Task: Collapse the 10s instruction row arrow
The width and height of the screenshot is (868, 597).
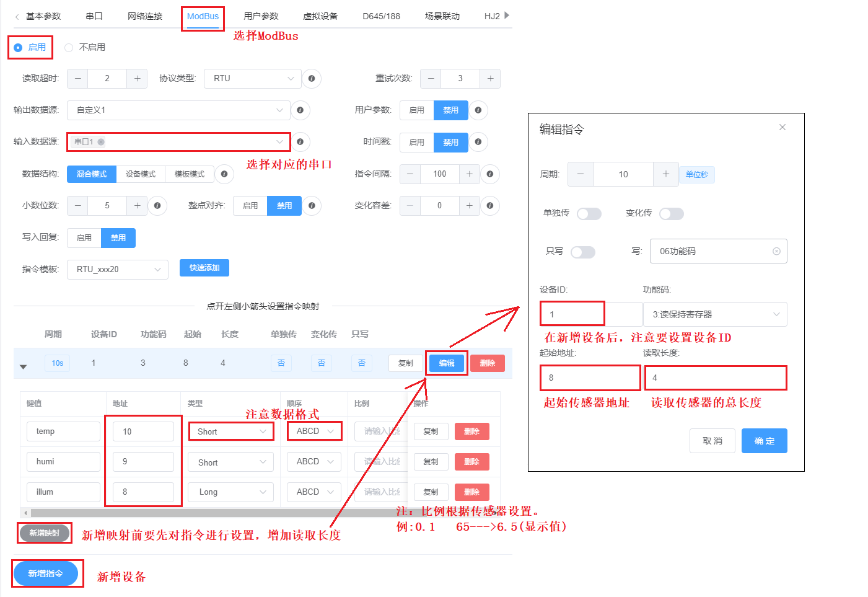Action: pyautogui.click(x=24, y=367)
